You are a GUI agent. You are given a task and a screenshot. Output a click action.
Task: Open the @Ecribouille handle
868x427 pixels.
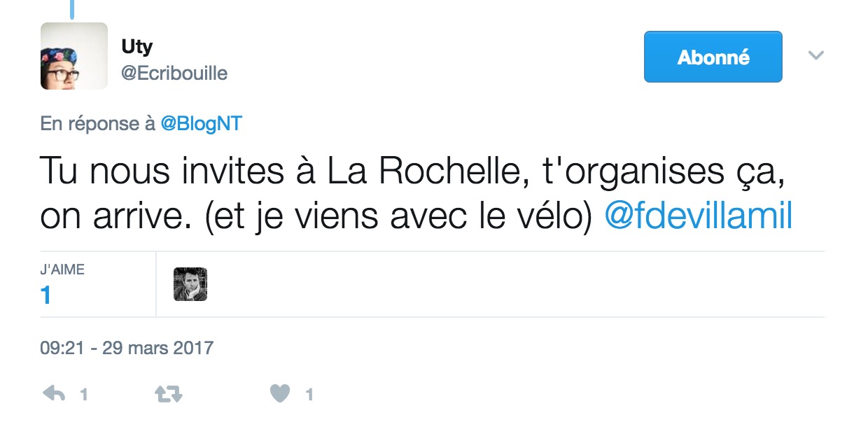174,73
